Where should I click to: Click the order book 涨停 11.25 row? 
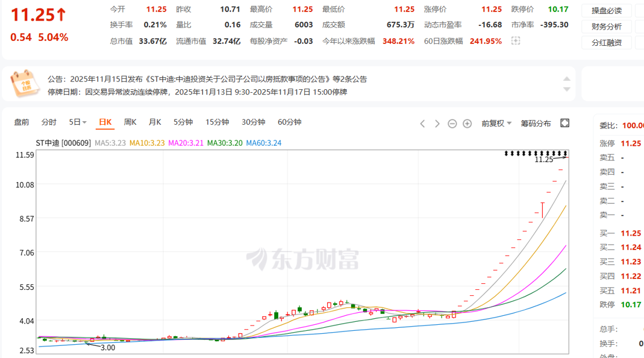620,143
